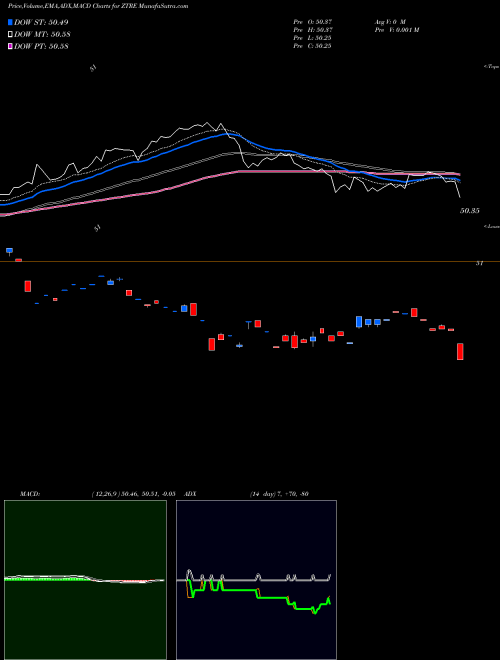Click the 'Tops' marker label
The height and width of the screenshot is (660, 500).
(x=492, y=67)
